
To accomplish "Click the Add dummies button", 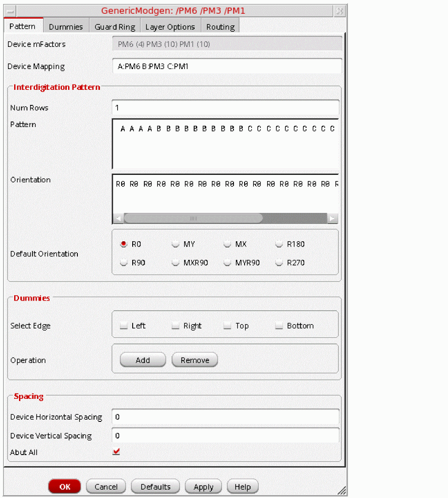I will 143,360.
